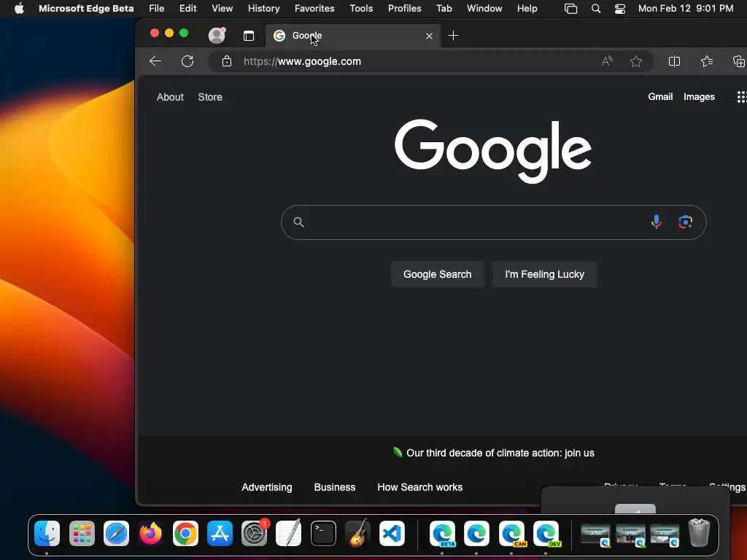Click the date and time in the menu bar
Image resolution: width=747 pixels, height=560 pixels.
point(686,8)
